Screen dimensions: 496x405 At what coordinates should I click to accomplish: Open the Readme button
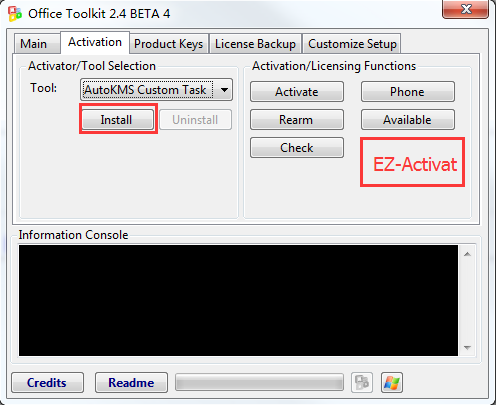[131, 382]
